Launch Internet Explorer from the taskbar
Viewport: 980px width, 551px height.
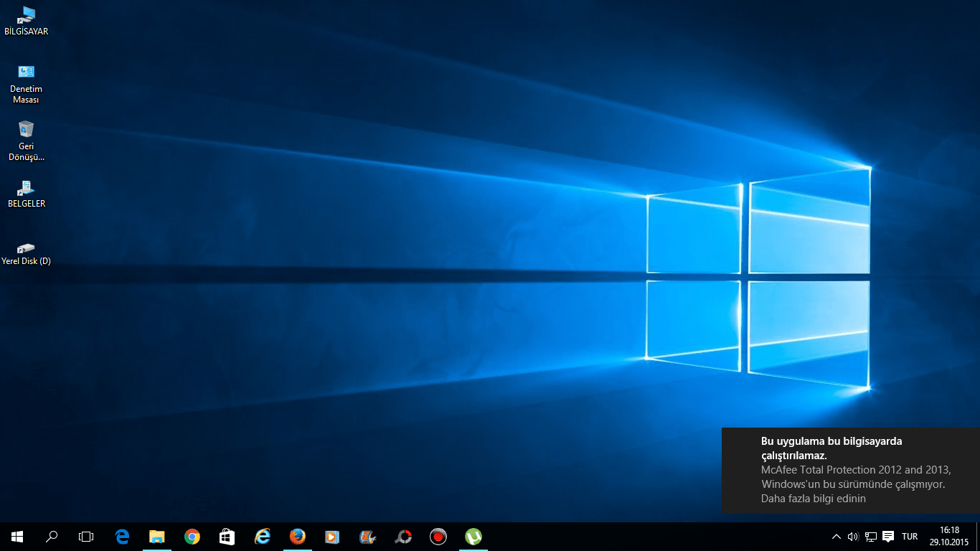tap(262, 537)
